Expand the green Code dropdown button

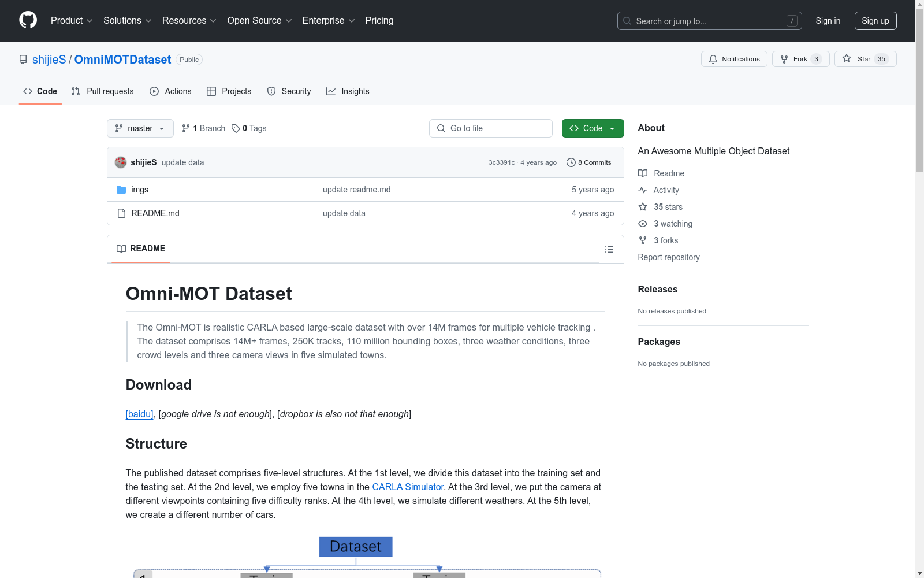click(593, 128)
